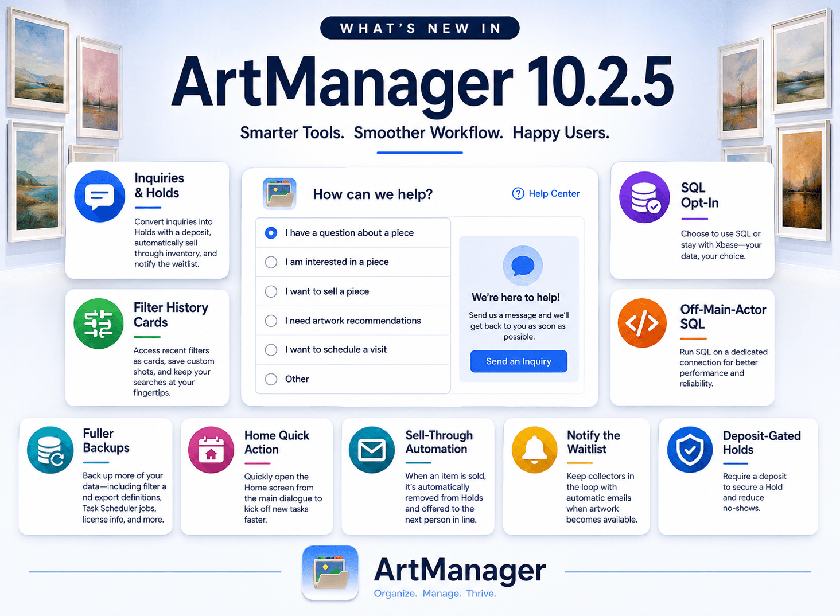Click the 'Choose to use SQL or stay with Xbase' description

tap(721, 245)
